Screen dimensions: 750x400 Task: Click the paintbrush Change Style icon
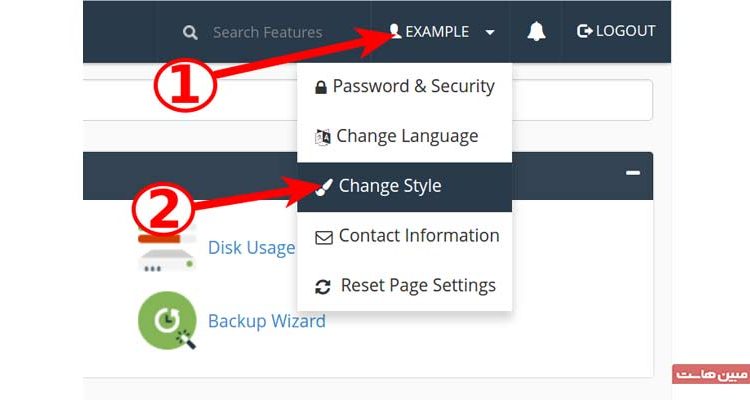coord(323,186)
